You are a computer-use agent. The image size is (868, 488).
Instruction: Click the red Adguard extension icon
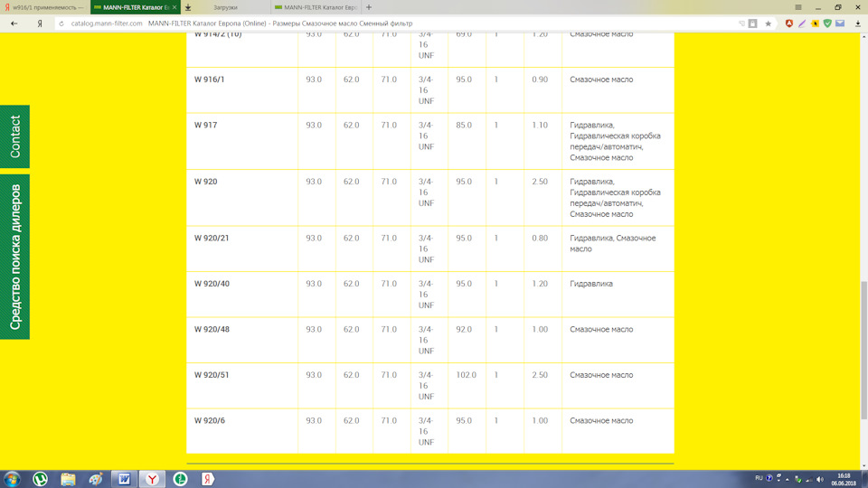click(789, 23)
